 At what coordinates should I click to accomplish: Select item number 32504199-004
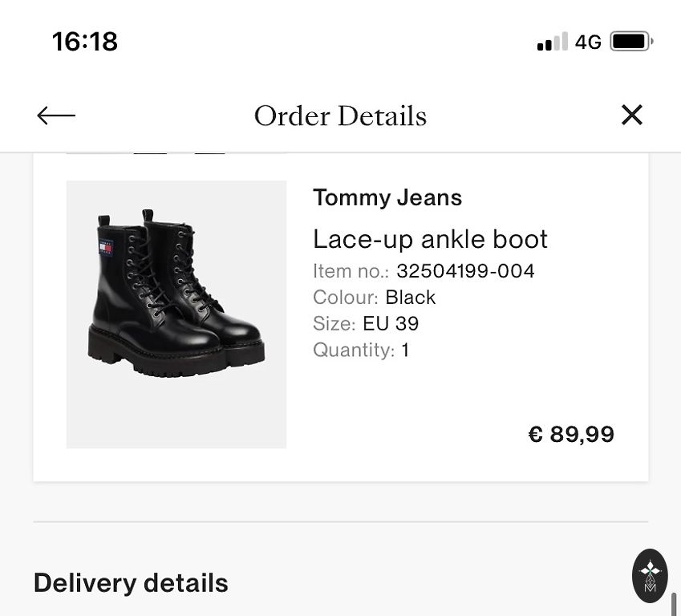point(465,271)
